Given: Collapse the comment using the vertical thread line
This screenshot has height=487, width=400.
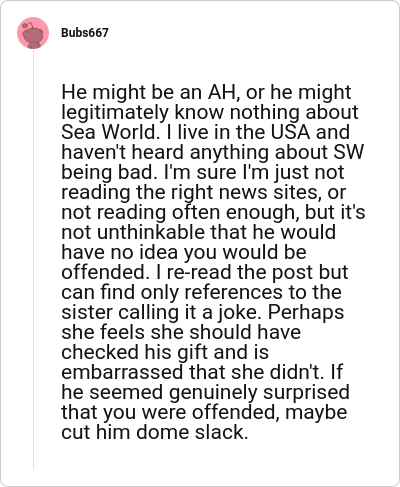Looking at the screenshot, I should [33, 259].
